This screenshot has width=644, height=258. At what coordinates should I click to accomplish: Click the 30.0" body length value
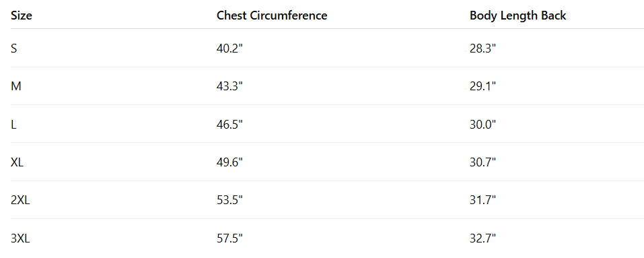[483, 125]
